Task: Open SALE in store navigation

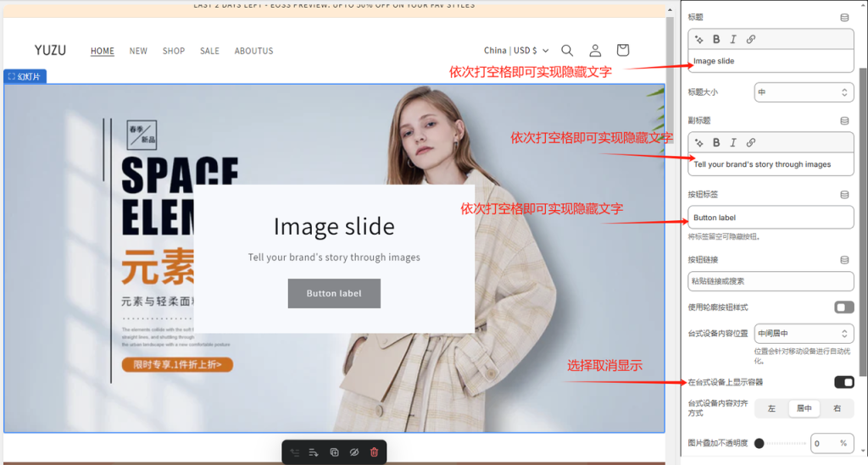Action: point(210,51)
